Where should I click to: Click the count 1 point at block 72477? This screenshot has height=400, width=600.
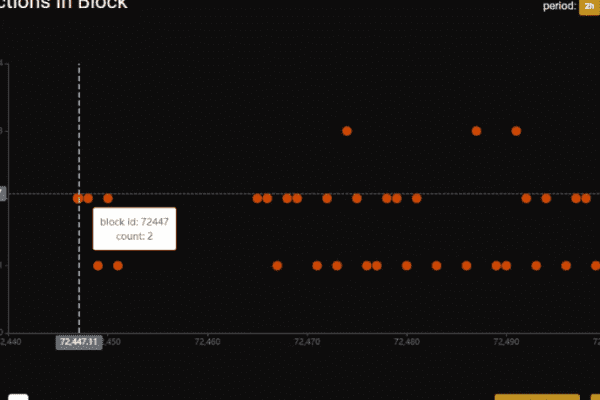[377, 266]
